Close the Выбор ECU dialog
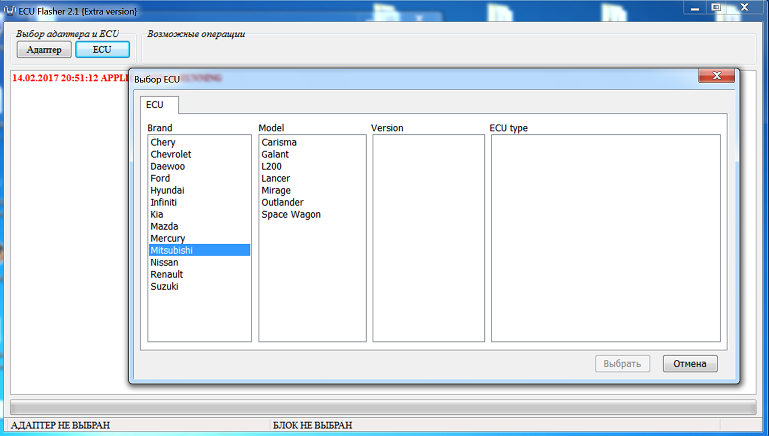The height and width of the screenshot is (436, 769). 717,76
